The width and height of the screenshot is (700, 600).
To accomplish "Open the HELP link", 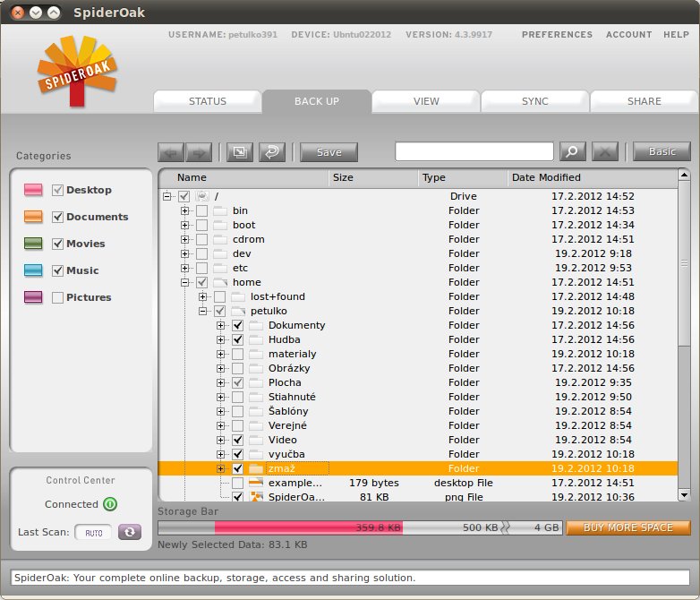I will tap(676, 34).
